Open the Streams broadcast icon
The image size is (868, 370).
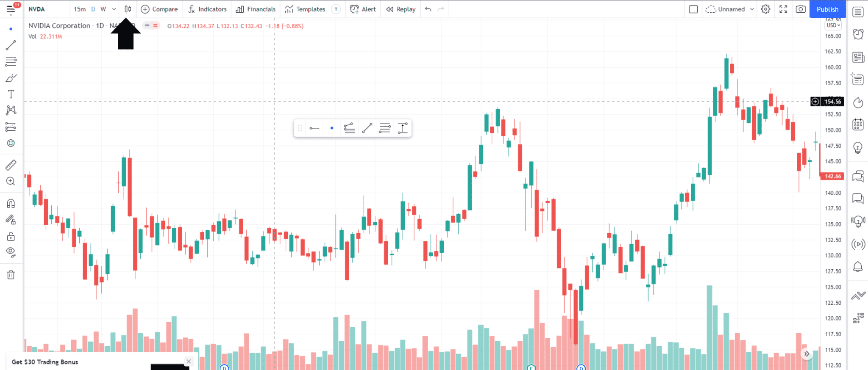(858, 244)
